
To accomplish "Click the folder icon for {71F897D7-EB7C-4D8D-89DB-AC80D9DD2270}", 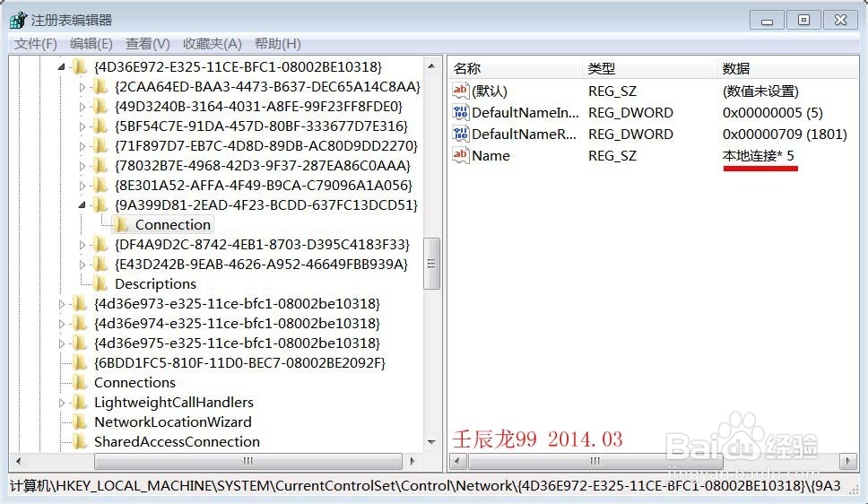I will [100, 146].
